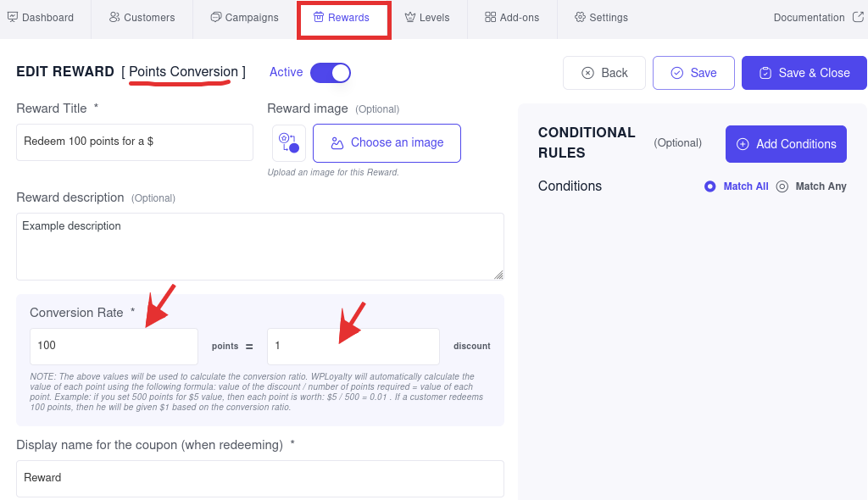Focus the Reward Title input field
Viewport: 868px width, 500px height.
[x=135, y=142]
